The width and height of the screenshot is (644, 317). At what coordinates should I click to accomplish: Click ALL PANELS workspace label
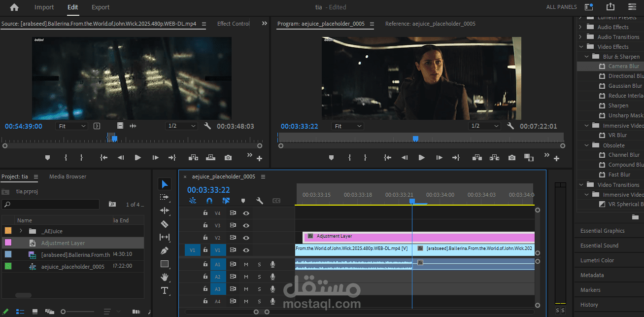coord(562,7)
